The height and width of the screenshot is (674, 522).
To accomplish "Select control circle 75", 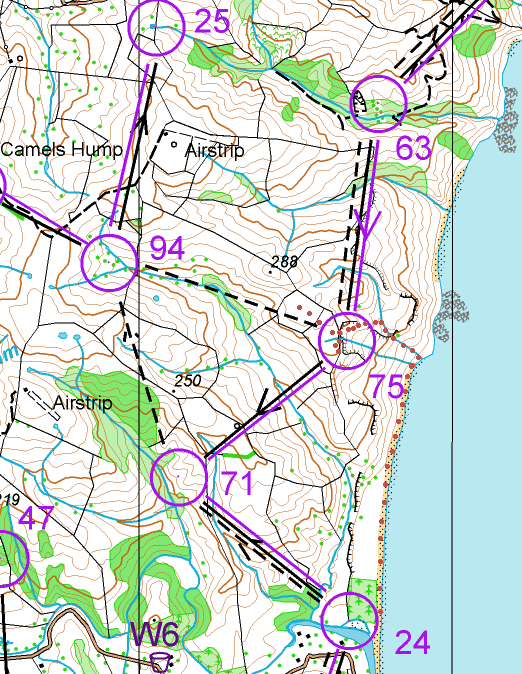I will pyautogui.click(x=347, y=340).
